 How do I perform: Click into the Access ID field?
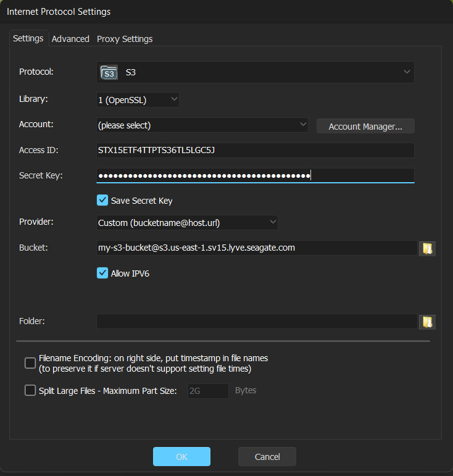pos(256,150)
